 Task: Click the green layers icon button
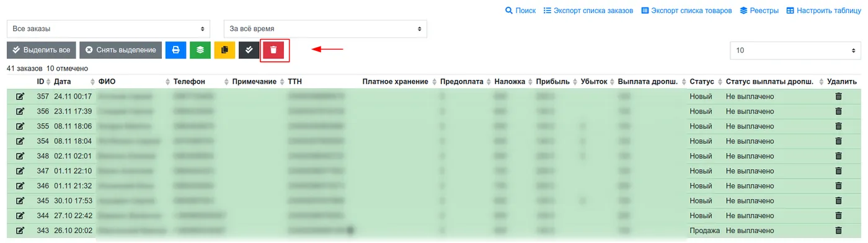[200, 50]
